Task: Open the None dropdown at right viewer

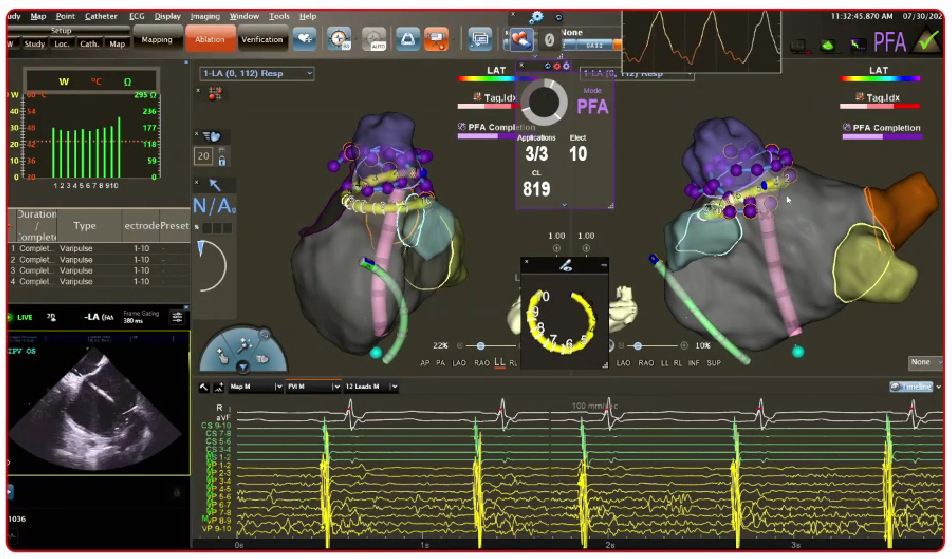Action: pos(924,362)
